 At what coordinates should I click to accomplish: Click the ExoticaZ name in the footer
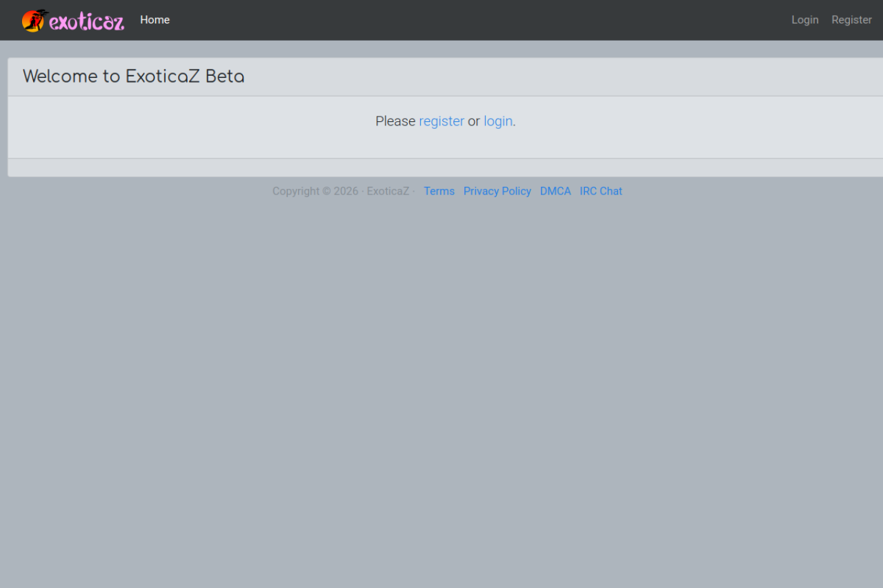388,191
